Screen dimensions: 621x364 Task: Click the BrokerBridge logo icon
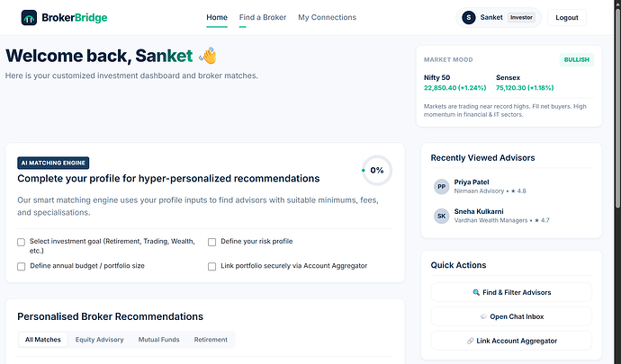pos(29,18)
